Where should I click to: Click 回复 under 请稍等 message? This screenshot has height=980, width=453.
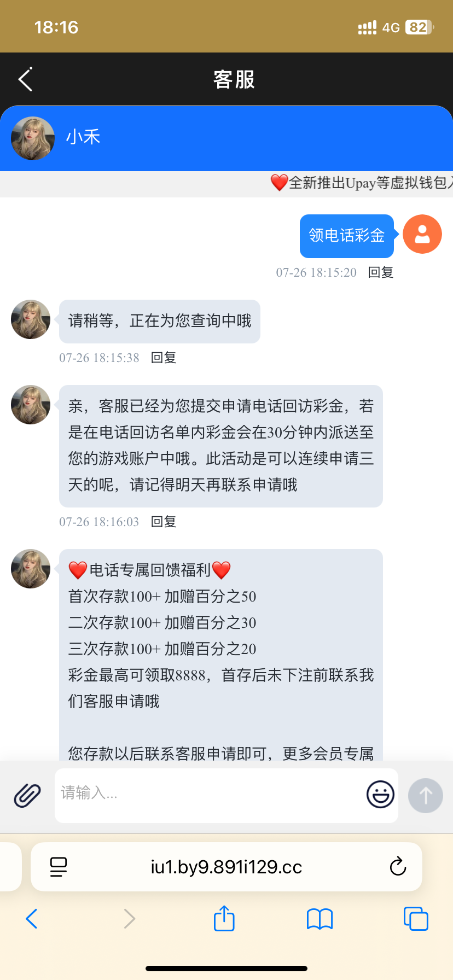pyautogui.click(x=164, y=358)
